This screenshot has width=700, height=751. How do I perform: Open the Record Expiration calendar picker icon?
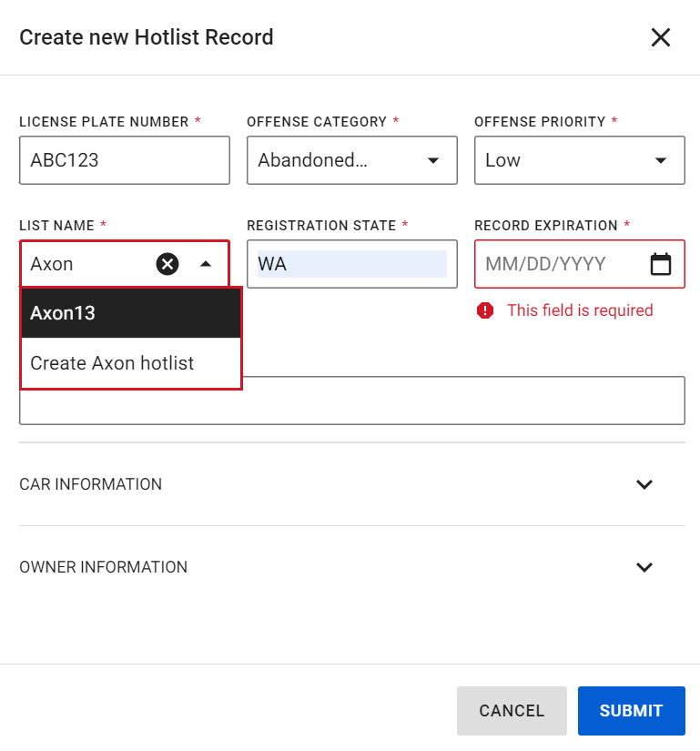(661, 264)
